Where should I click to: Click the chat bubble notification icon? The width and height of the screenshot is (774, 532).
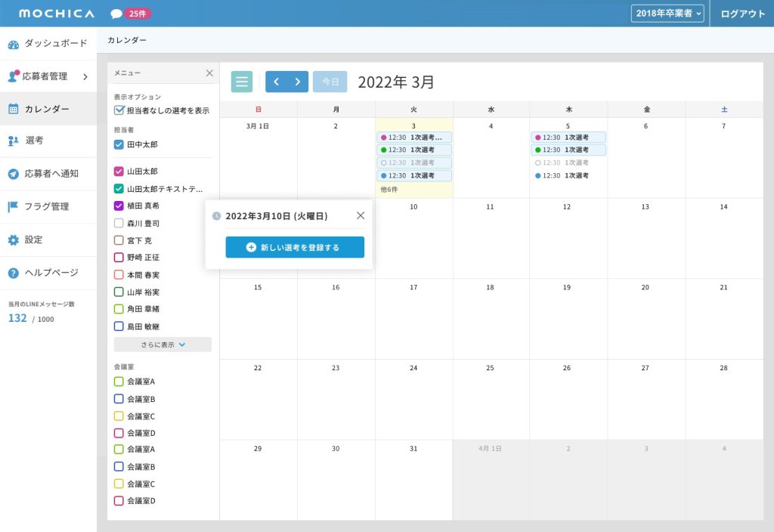pyautogui.click(x=116, y=14)
